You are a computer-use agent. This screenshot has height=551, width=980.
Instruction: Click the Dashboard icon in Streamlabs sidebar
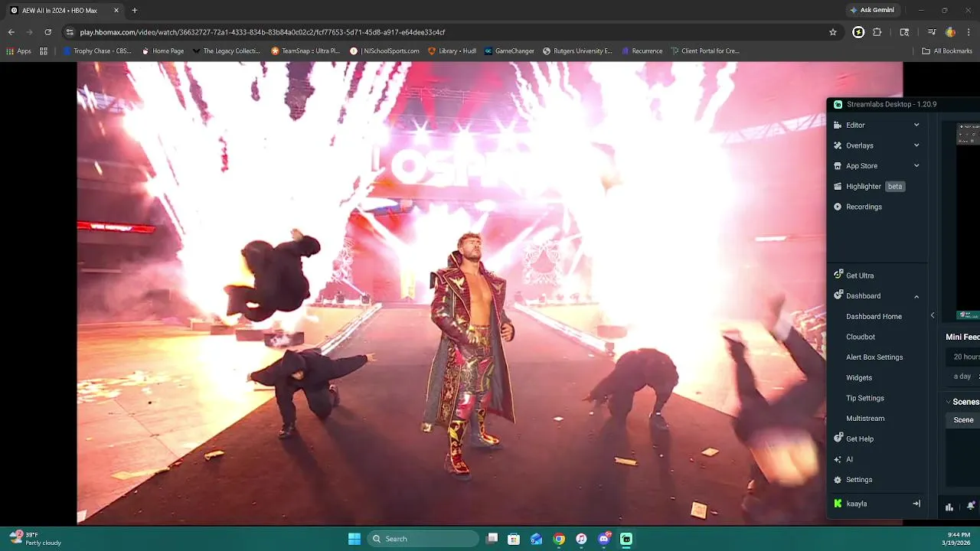click(x=838, y=295)
